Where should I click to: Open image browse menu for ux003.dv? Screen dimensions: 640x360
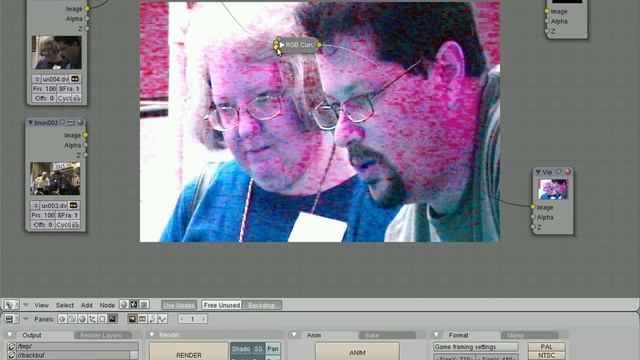pos(36,205)
